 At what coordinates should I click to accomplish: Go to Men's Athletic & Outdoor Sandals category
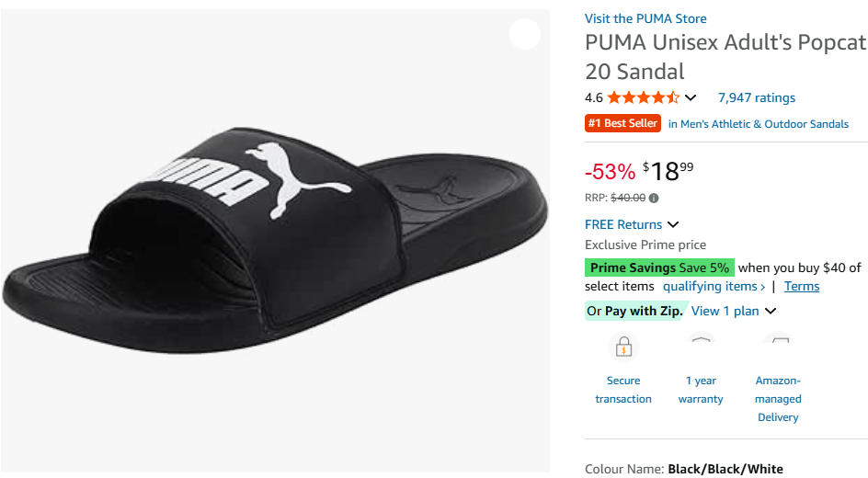click(x=759, y=124)
